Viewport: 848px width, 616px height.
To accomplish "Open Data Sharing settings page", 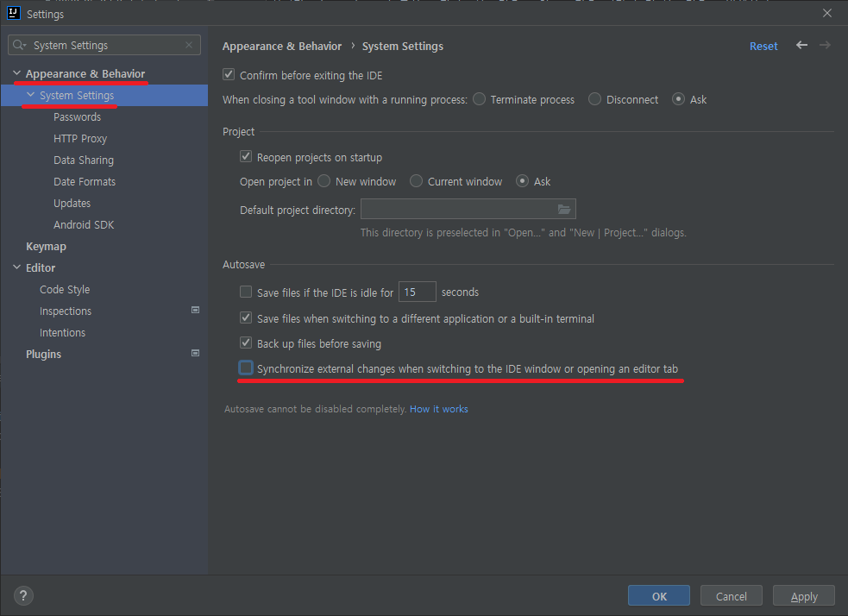I will point(84,160).
